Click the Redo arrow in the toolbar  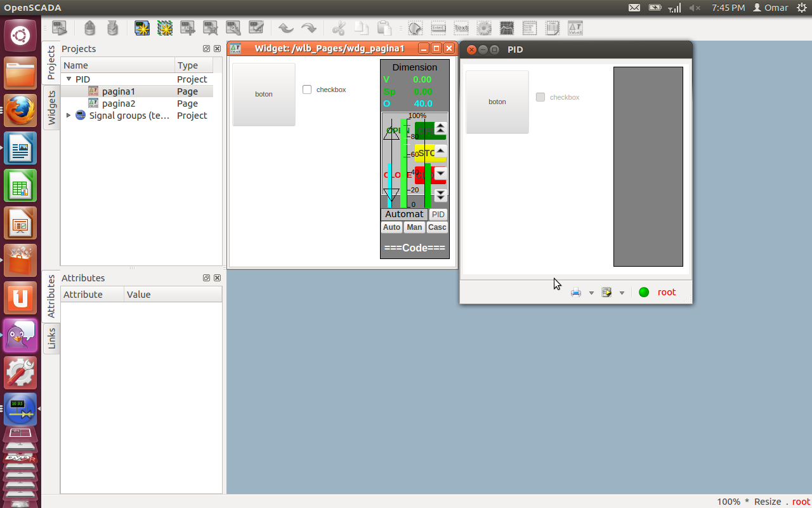[x=308, y=28]
